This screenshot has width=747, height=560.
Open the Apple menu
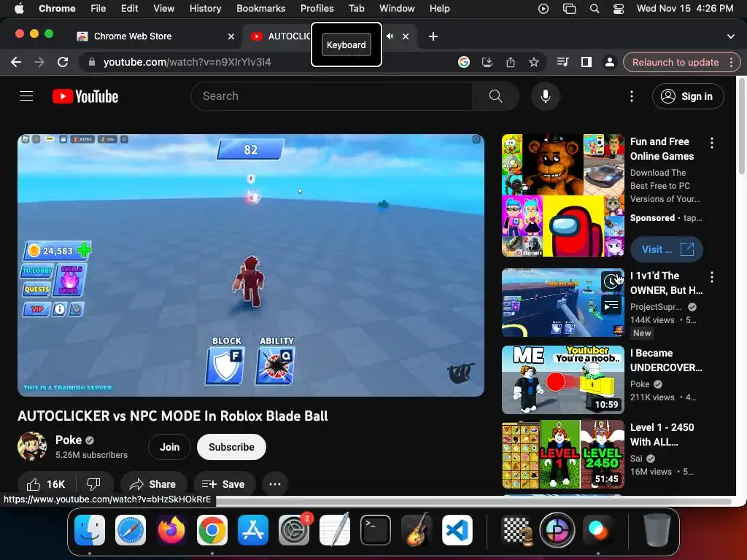(x=19, y=9)
